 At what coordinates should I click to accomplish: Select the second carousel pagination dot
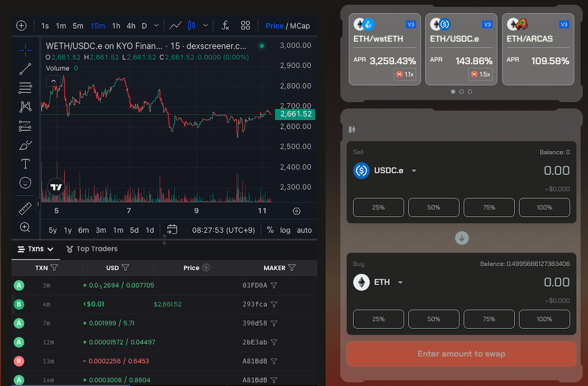(461, 92)
